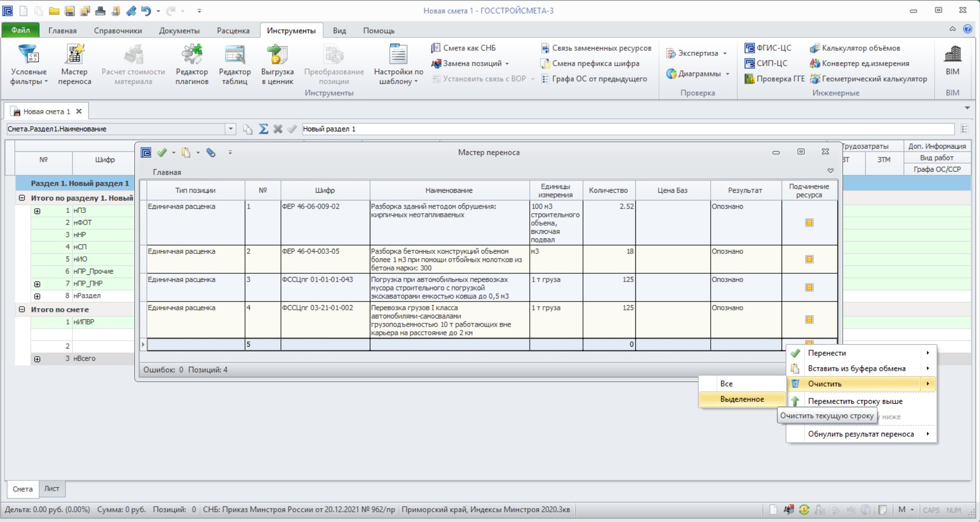Open BIM tool in ribbon
The image size is (980, 522).
[x=952, y=61]
